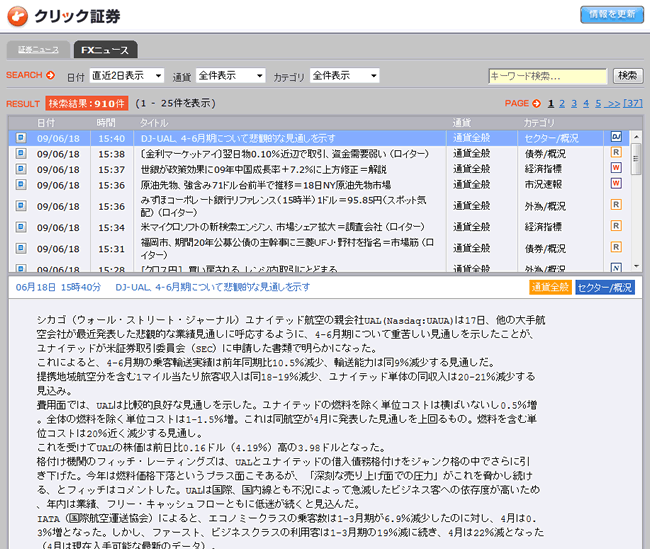Click the W source icon on 世銀 row

(x=616, y=168)
